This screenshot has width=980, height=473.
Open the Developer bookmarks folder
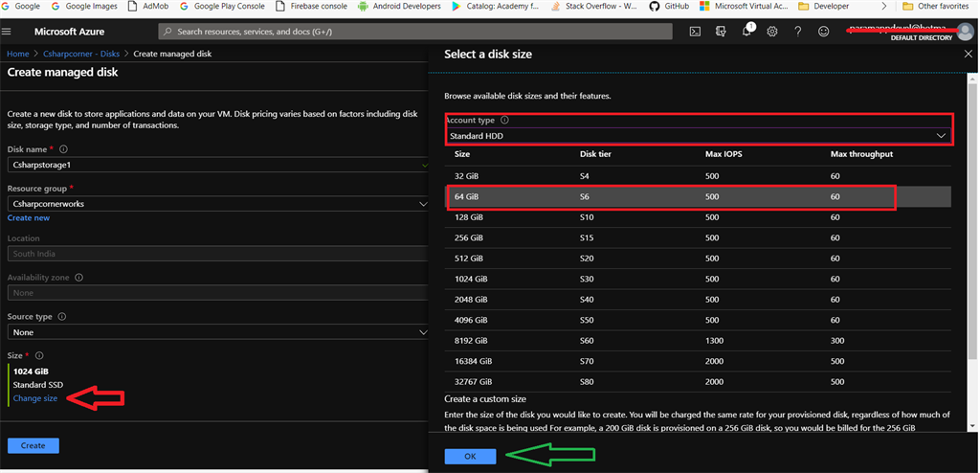pos(824,7)
